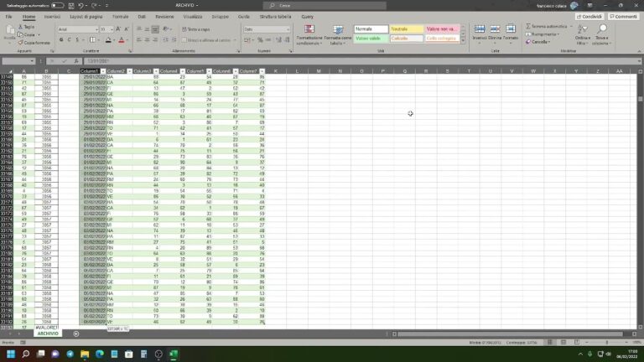Click Somma automatica
This screenshot has width=644, height=362.
546,26
